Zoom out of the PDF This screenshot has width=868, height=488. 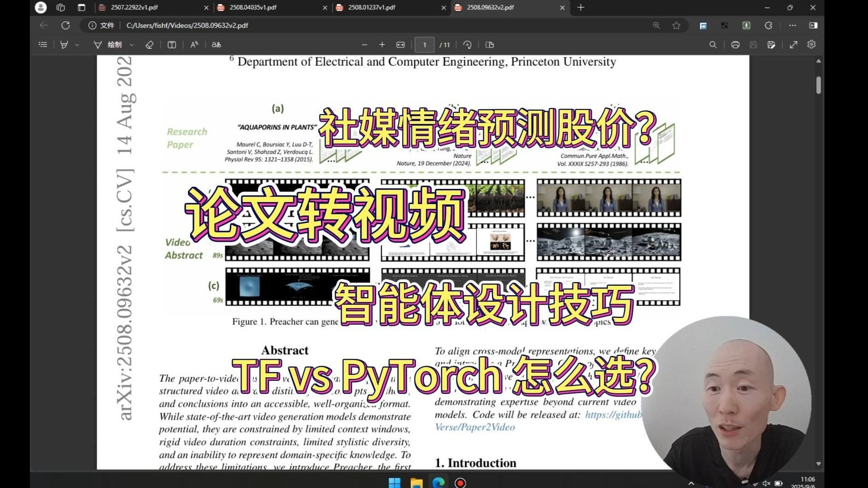point(365,45)
